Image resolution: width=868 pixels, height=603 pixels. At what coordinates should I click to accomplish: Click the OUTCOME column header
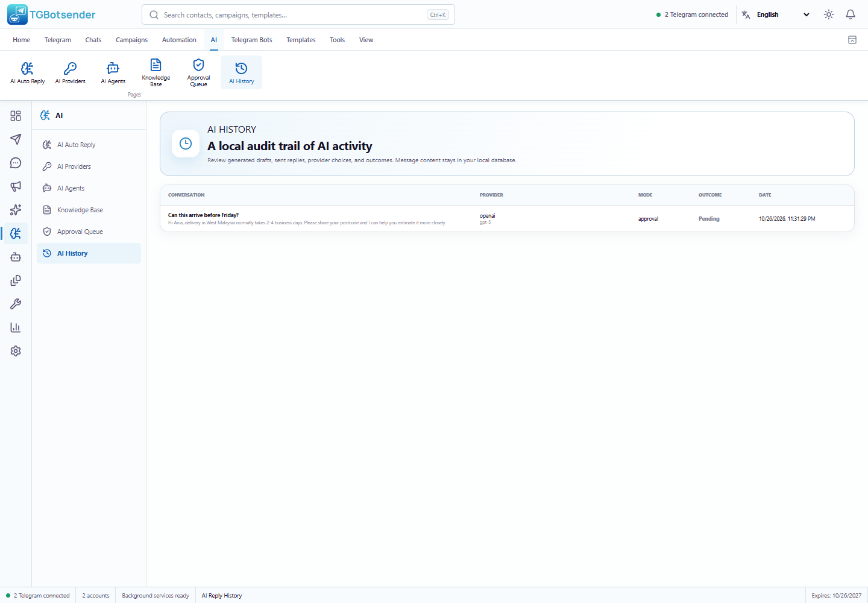(710, 195)
